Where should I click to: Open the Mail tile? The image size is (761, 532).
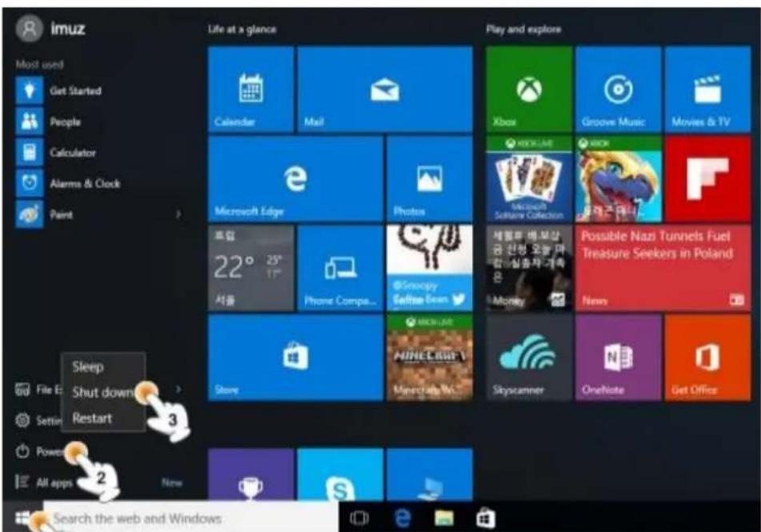coord(385,89)
